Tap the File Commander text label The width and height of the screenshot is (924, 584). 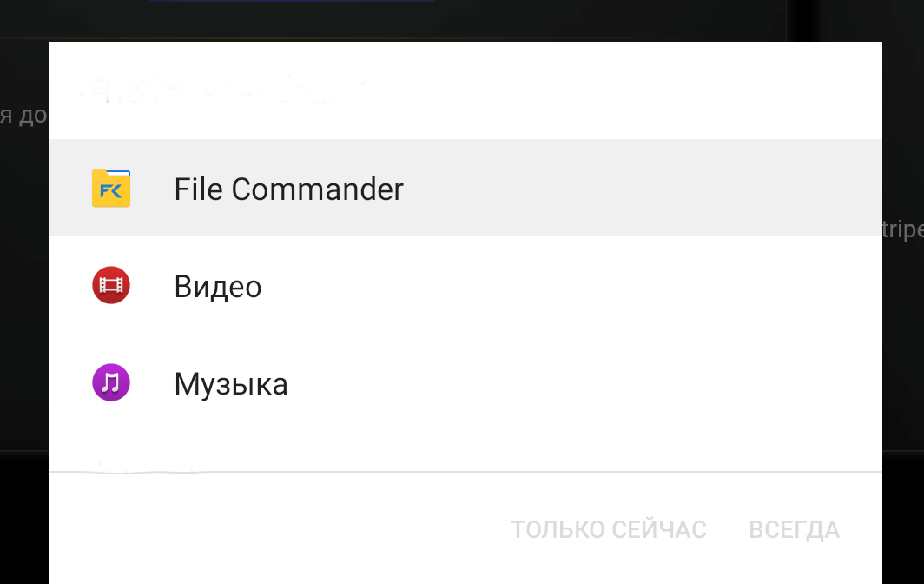[288, 189]
